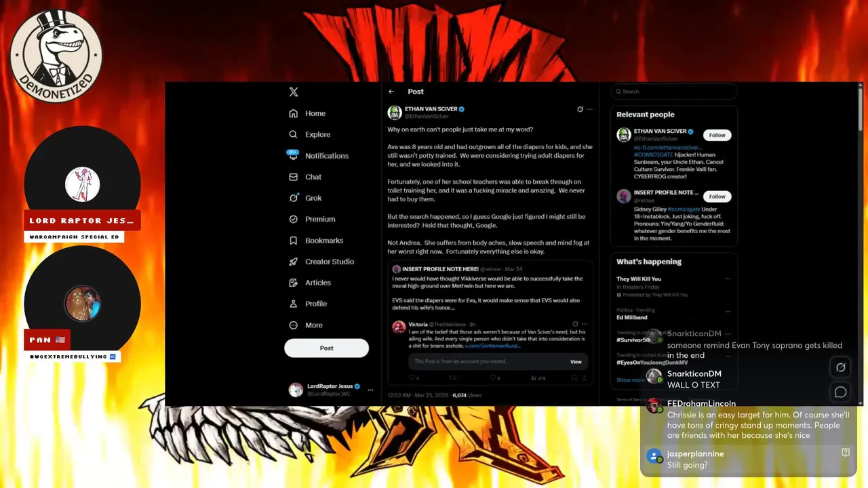Click the 12:02 AM · Mar 25, 2026 timestamp

[417, 394]
